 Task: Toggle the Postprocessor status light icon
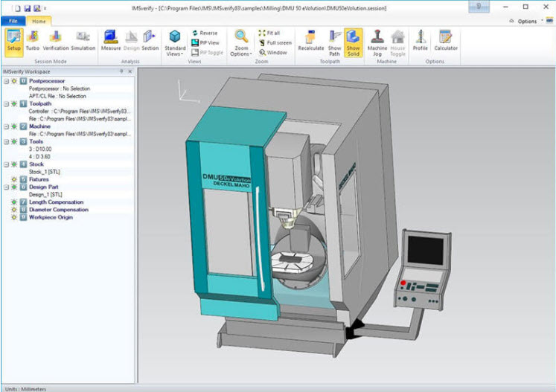coord(14,81)
